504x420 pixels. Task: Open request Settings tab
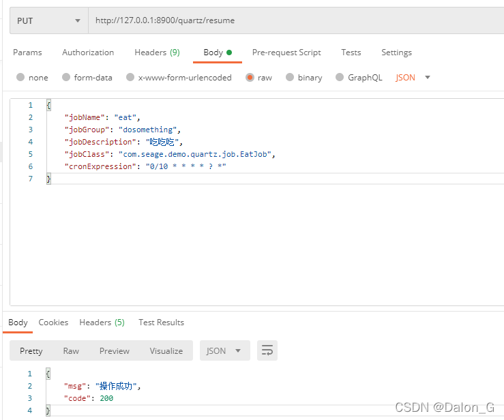point(396,52)
